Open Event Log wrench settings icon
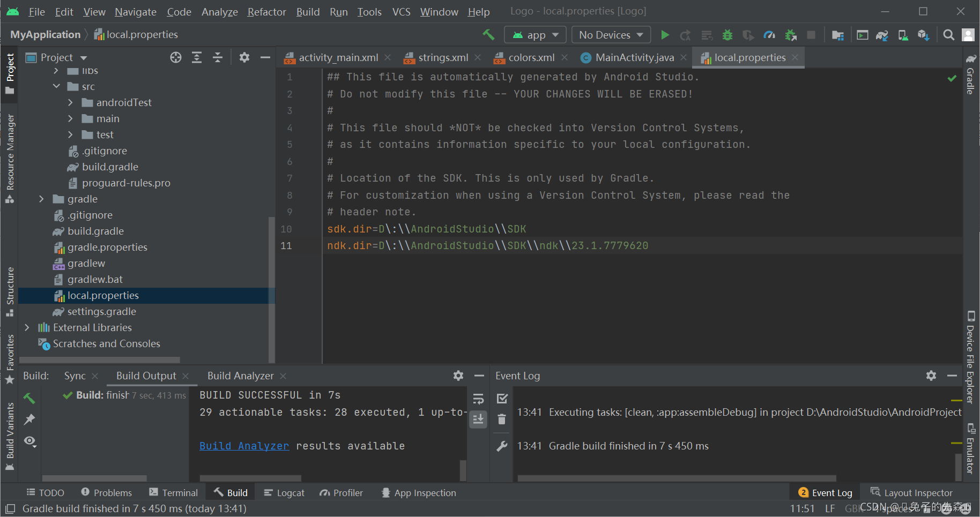The width and height of the screenshot is (980, 517). (502, 446)
